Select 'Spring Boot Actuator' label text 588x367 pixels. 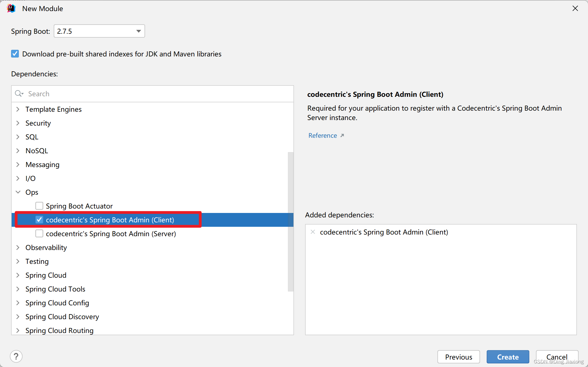point(79,206)
